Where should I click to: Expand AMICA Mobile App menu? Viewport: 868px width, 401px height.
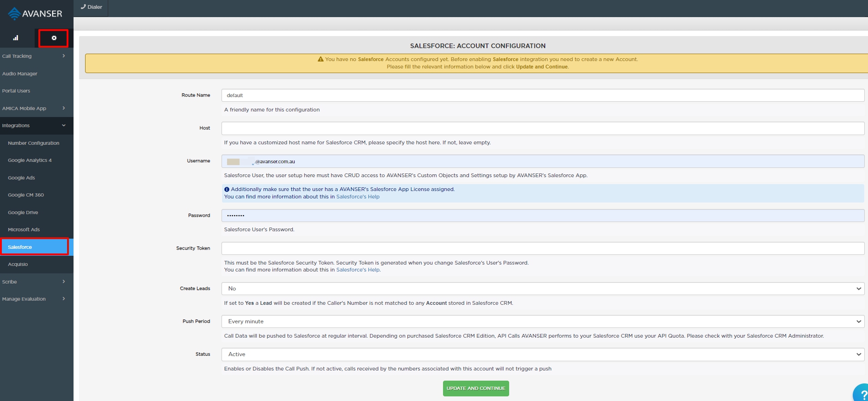click(37, 108)
